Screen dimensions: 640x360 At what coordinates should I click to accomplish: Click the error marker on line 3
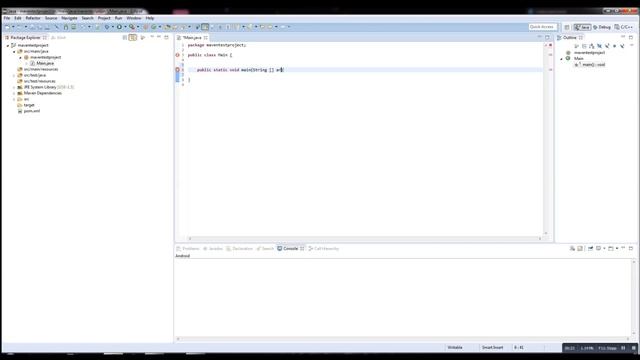click(x=177, y=55)
